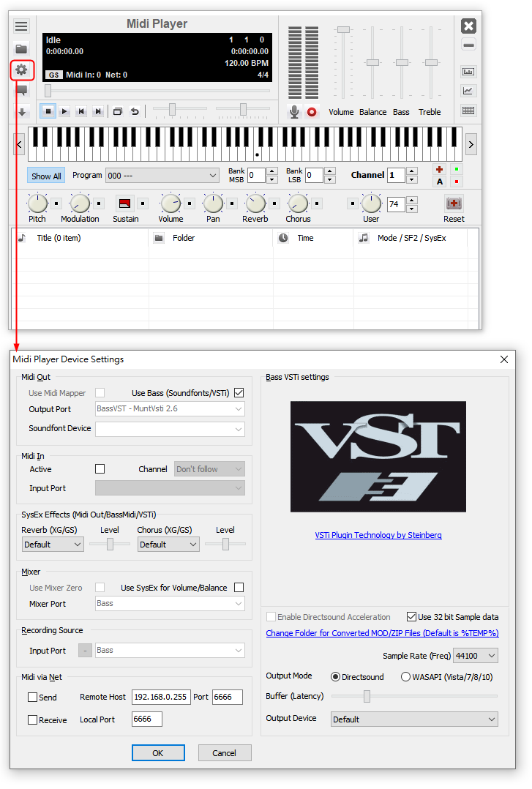Open the Mixer Port dropdown

point(170,603)
